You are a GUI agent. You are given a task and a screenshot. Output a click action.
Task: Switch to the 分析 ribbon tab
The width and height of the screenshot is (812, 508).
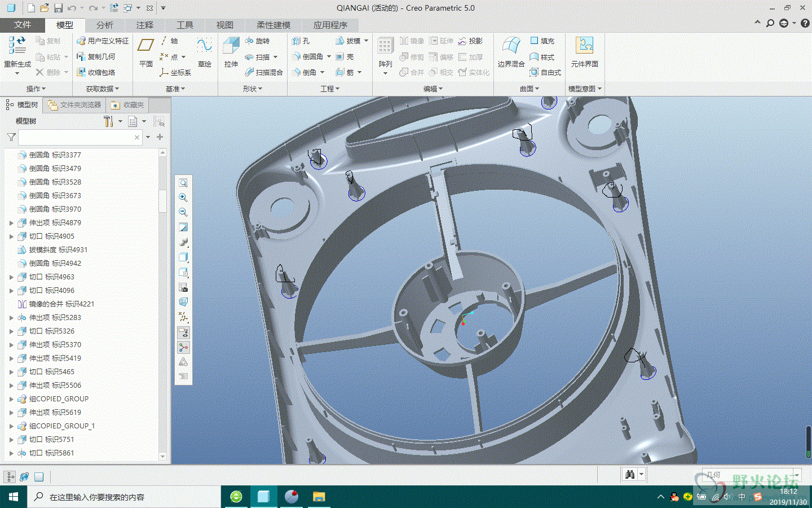pyautogui.click(x=105, y=25)
